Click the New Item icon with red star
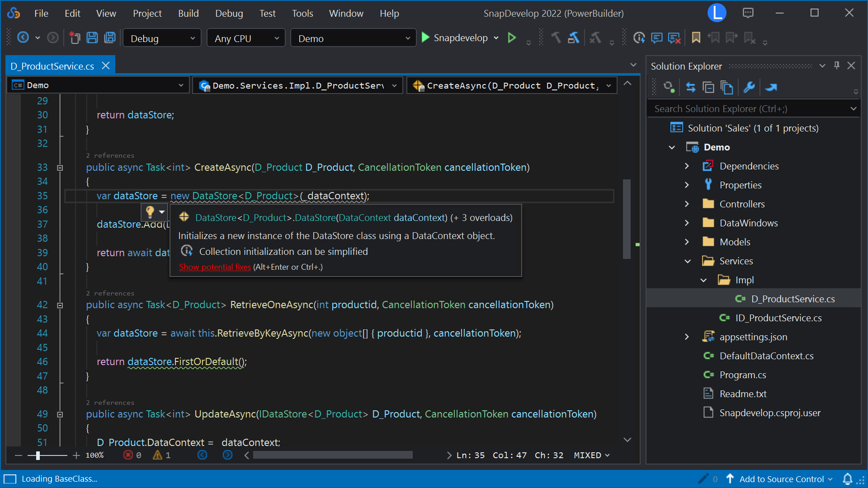The width and height of the screenshot is (868, 488). 75,38
